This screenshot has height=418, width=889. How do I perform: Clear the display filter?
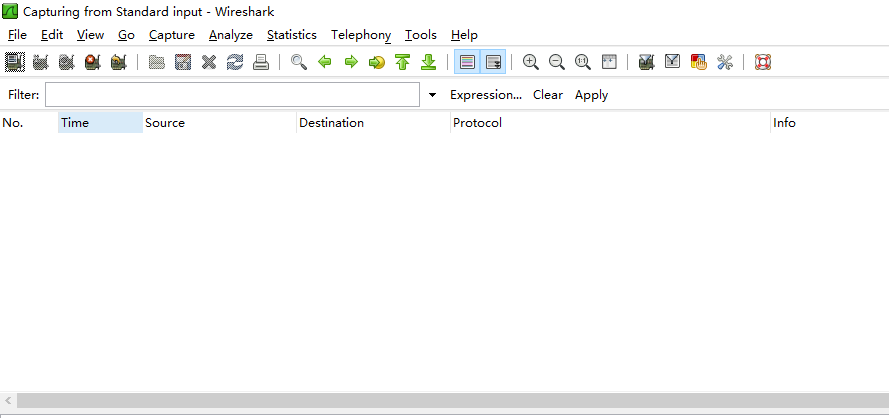point(548,95)
